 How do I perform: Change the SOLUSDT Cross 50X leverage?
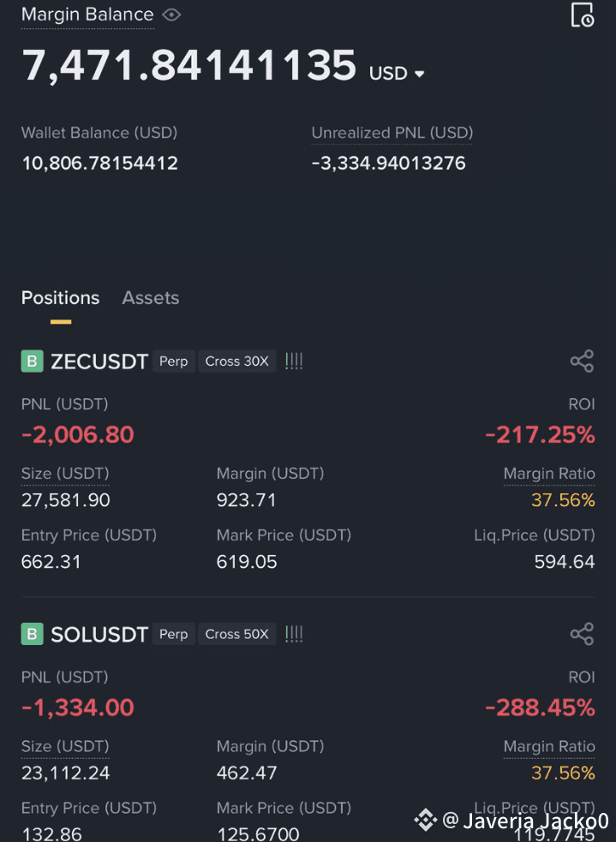236,634
